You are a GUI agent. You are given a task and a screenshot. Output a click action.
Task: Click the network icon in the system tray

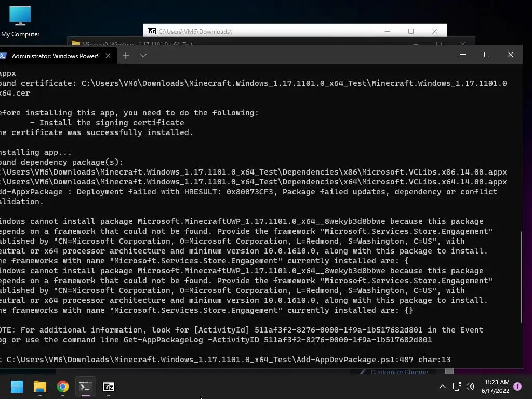pyautogui.click(x=457, y=387)
